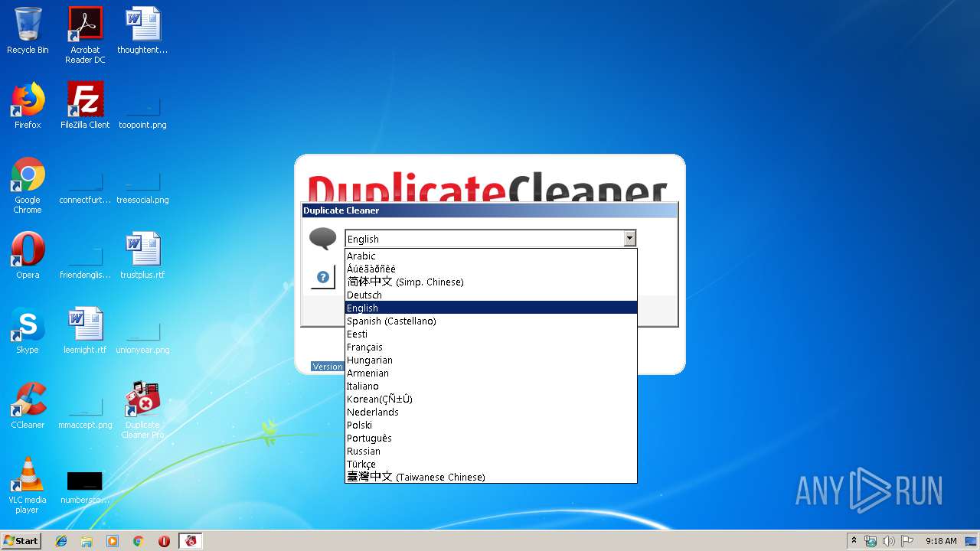This screenshot has width=980, height=551.
Task: Click the volume speaker tray icon
Action: point(888,541)
